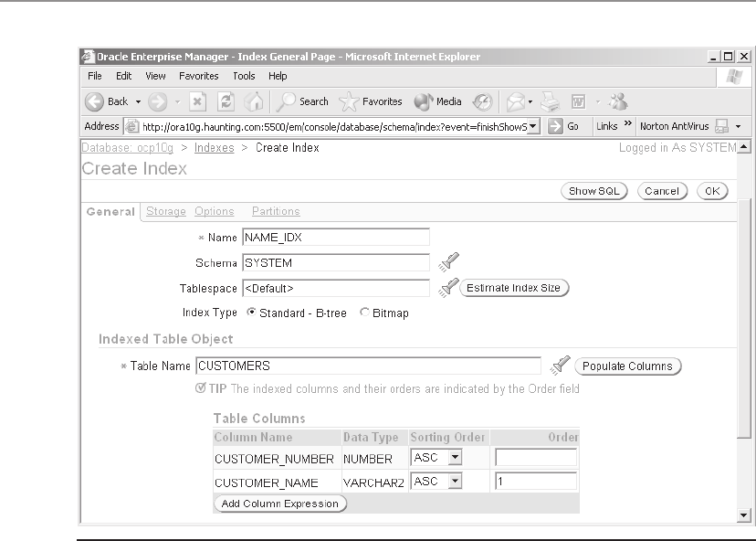
Task: Open Search pane from toolbar
Action: [x=302, y=101]
